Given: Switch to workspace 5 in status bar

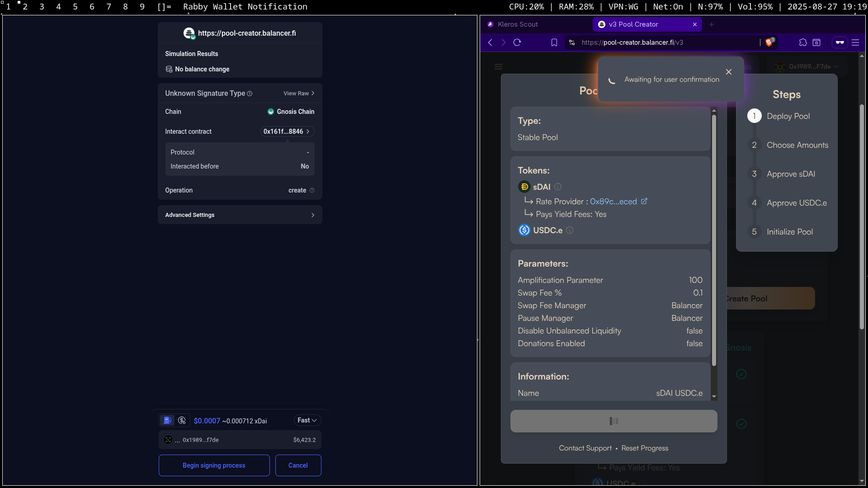Looking at the screenshot, I should 75,6.
